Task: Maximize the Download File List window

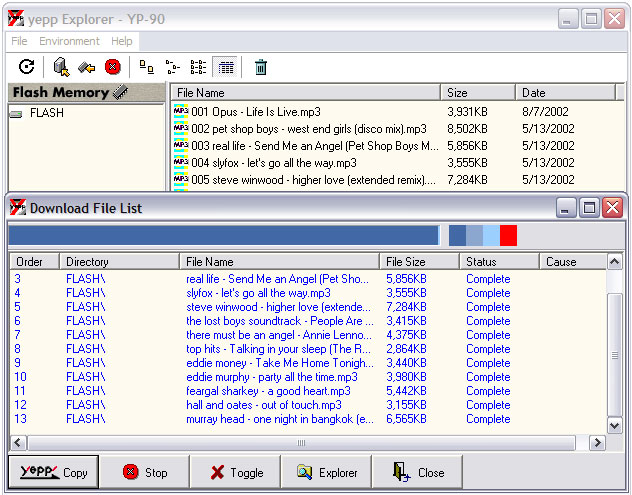Action: (589, 208)
